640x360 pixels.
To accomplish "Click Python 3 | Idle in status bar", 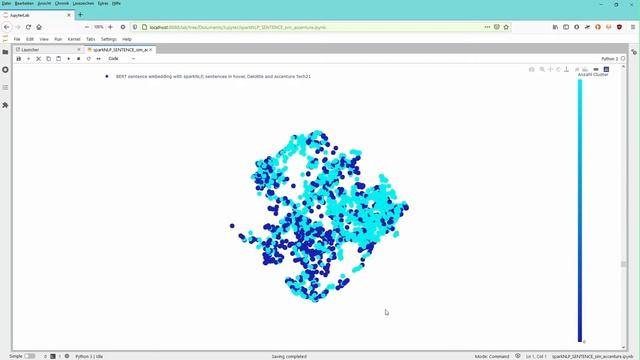I will pyautogui.click(x=89, y=356).
